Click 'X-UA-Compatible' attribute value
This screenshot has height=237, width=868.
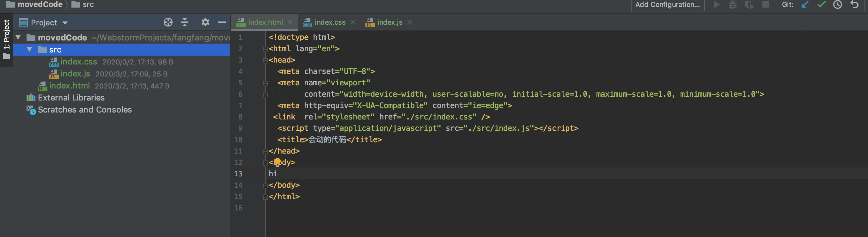(390, 105)
